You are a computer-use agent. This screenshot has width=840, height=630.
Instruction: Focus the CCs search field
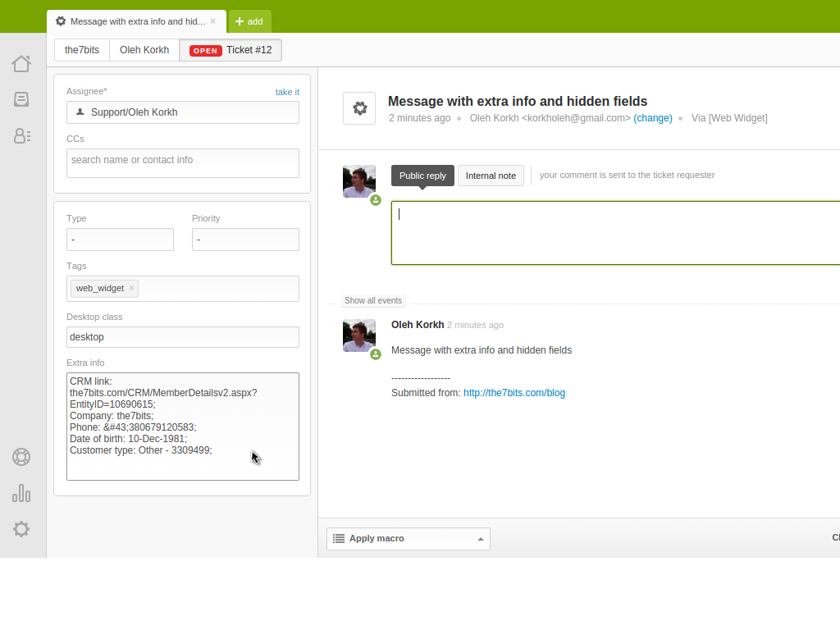click(182, 162)
